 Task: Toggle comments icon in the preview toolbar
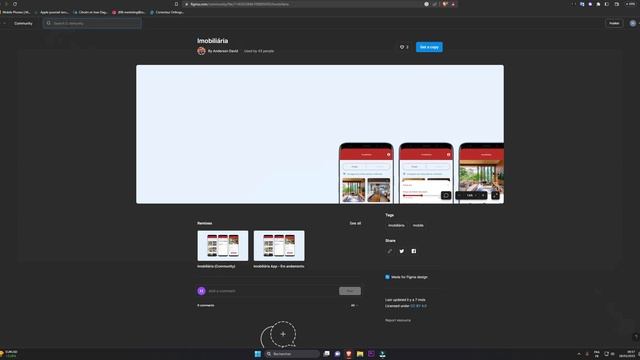tap(446, 196)
